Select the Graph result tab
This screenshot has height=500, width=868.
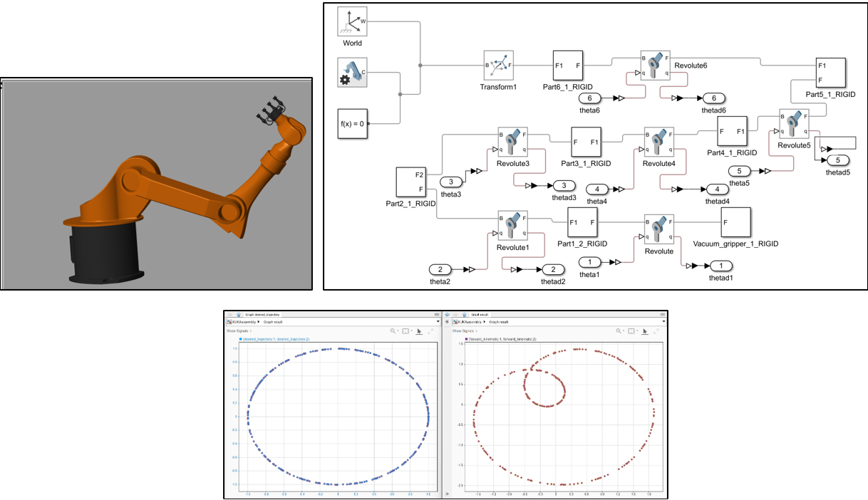coord(480,314)
